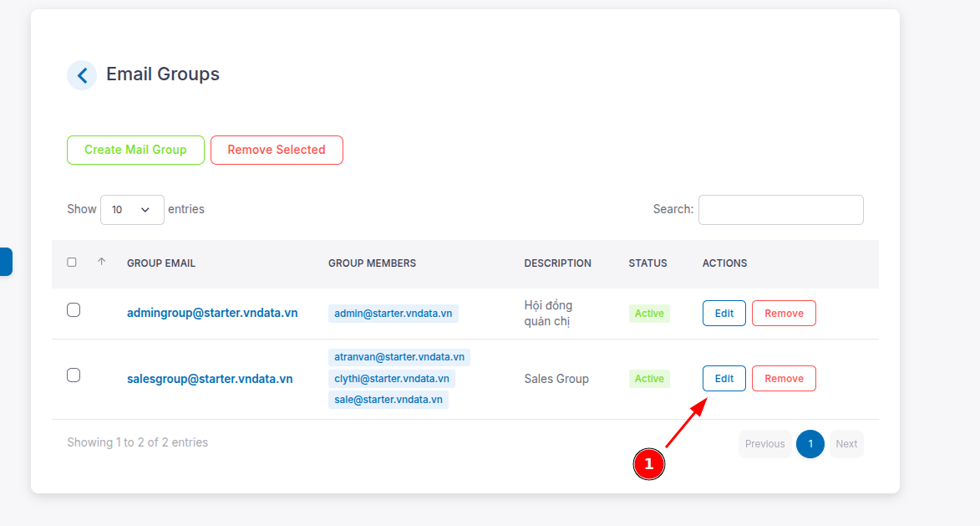Click the Actions column header
Image resolution: width=980 pixels, height=526 pixels.
(x=724, y=263)
